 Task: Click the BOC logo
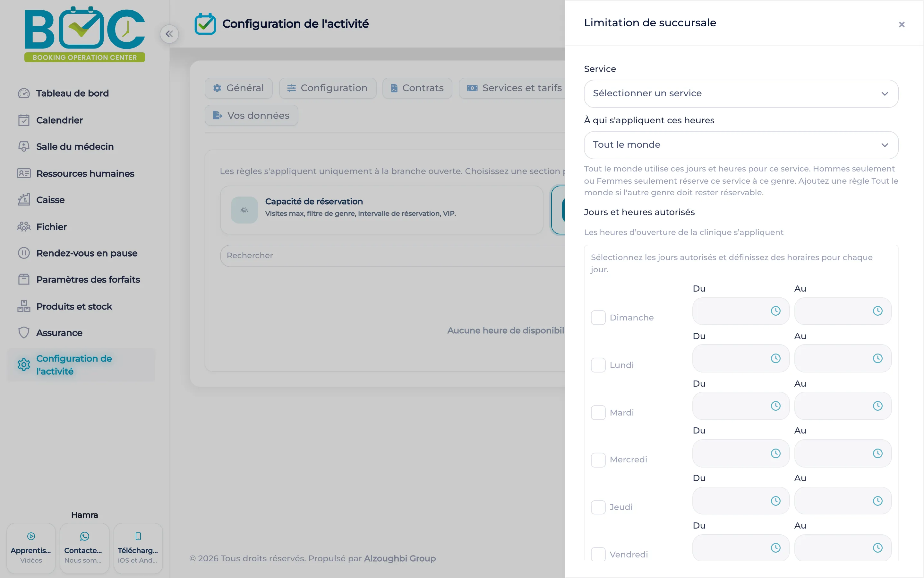coord(84,34)
